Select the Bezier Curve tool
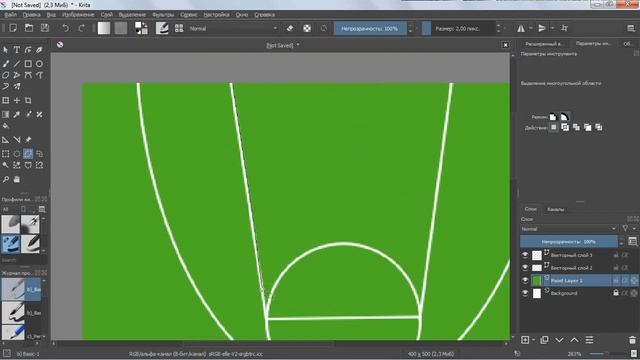Image resolution: width=640 pixels, height=360 pixels. point(28,75)
